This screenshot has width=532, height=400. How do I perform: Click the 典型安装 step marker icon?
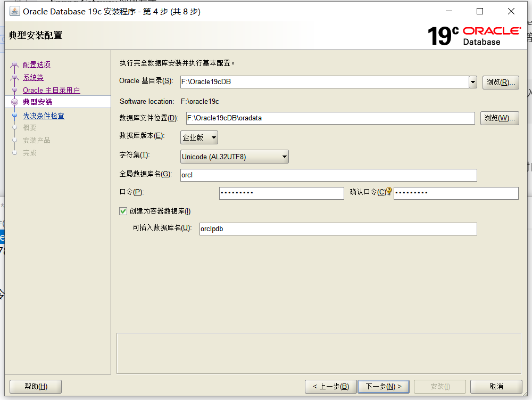(14, 102)
